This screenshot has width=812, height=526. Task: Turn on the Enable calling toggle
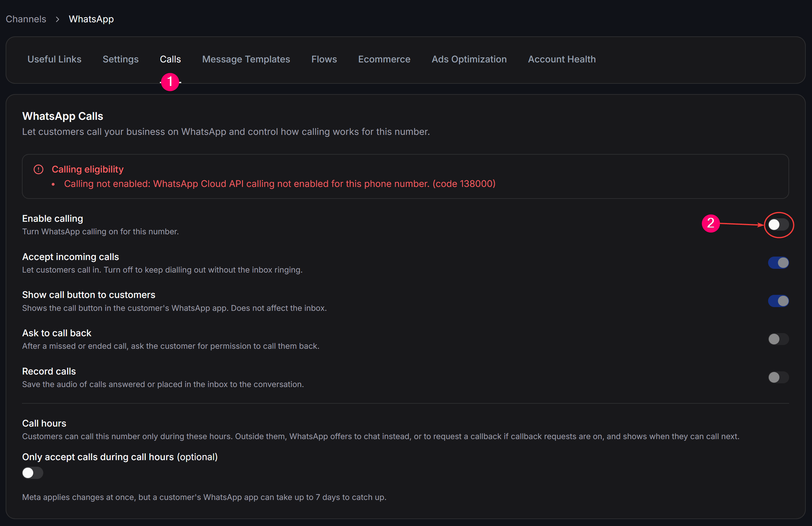coord(778,225)
